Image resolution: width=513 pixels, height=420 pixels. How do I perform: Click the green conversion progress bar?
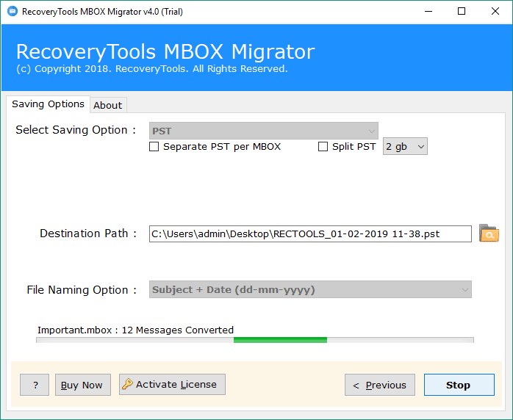tap(255, 340)
